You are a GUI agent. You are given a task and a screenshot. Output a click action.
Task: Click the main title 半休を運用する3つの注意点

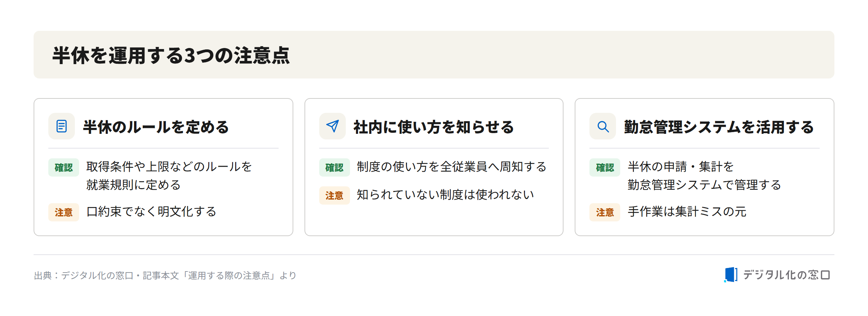pyautogui.click(x=171, y=55)
